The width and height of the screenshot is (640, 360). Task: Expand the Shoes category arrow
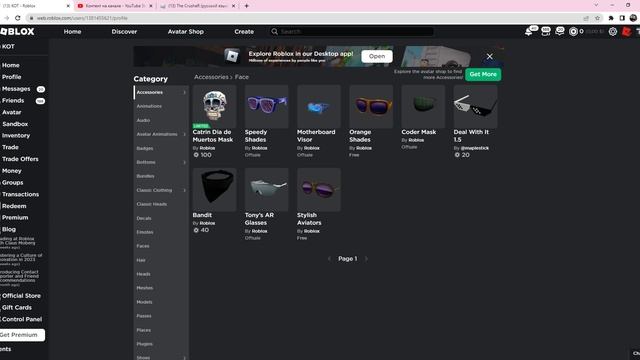tap(184, 358)
